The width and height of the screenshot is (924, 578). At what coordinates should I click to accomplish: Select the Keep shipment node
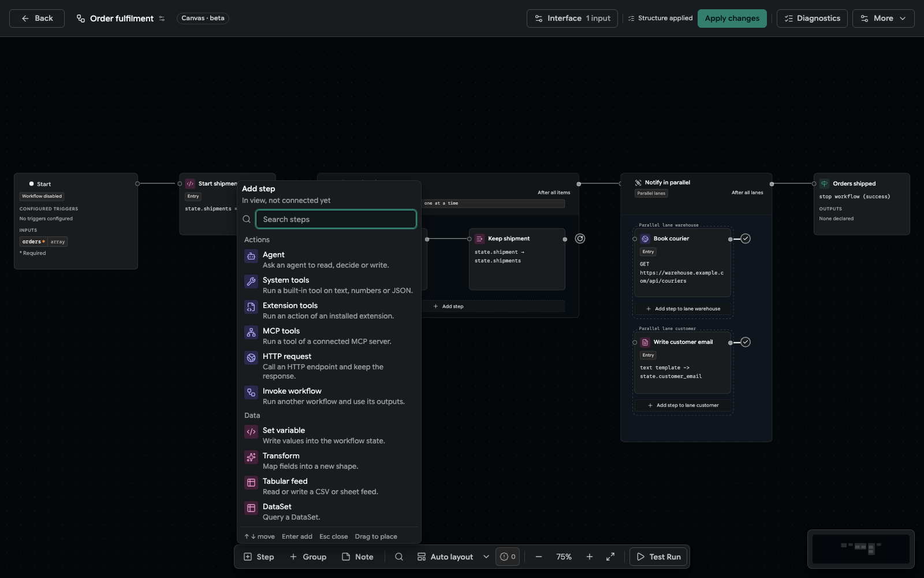(x=517, y=259)
